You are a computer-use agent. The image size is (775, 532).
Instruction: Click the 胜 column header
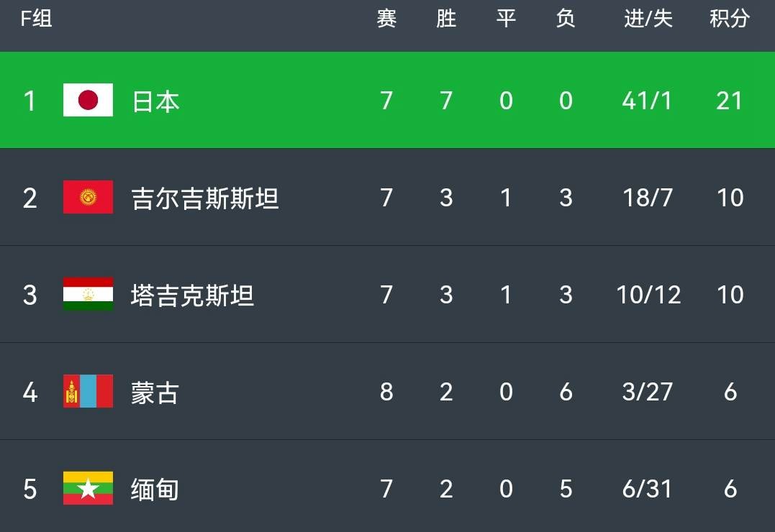coord(446,19)
